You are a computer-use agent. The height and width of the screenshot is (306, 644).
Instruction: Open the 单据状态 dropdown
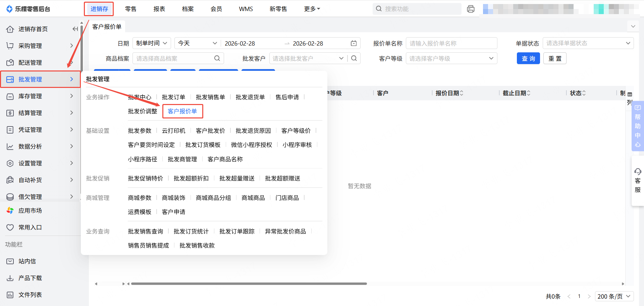coord(588,43)
